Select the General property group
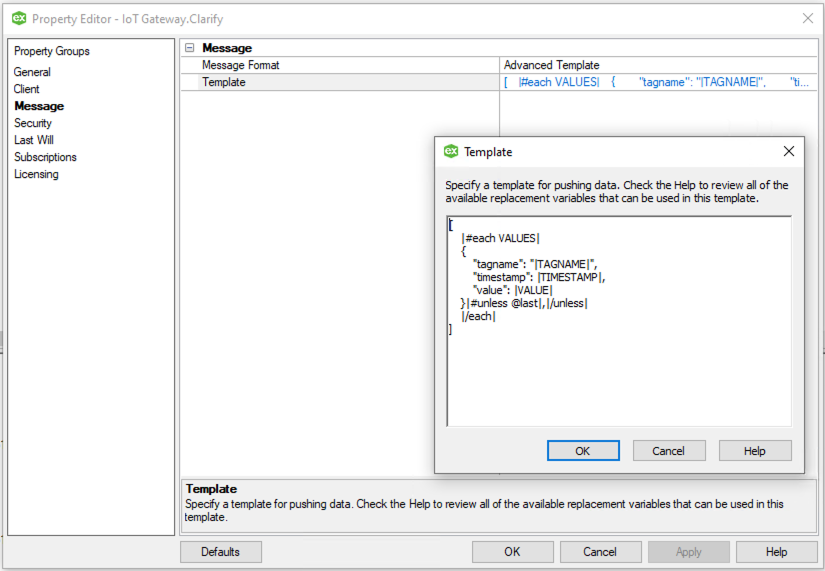 pos(32,72)
